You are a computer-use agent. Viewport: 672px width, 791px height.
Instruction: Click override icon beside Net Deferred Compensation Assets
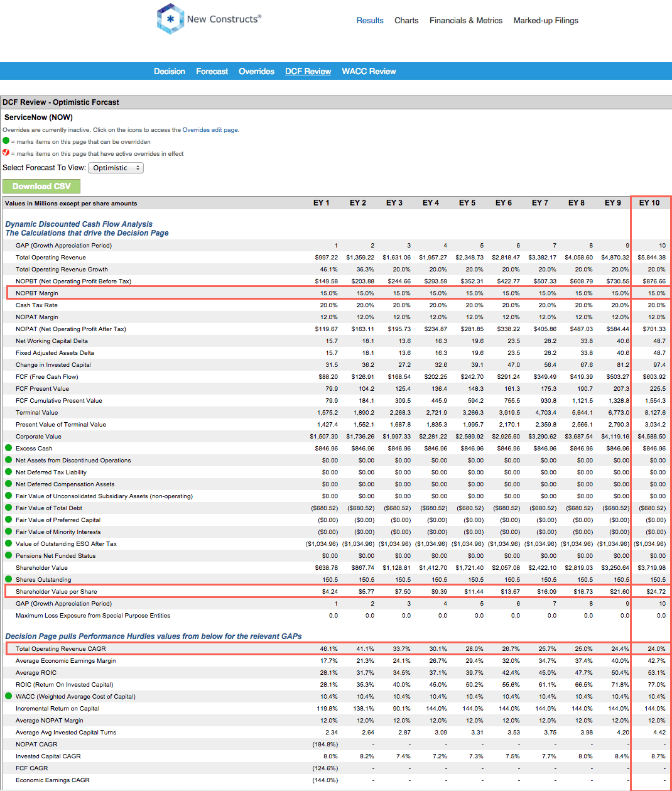point(9,484)
